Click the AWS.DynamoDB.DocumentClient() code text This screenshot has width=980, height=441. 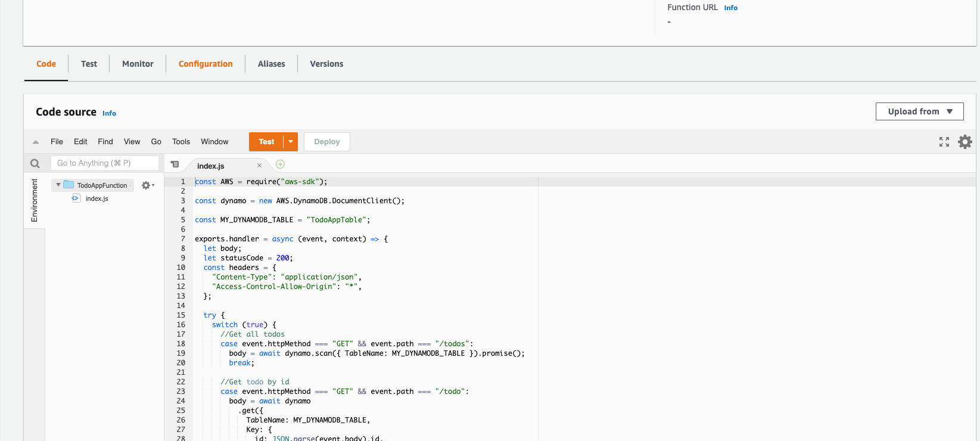point(338,201)
